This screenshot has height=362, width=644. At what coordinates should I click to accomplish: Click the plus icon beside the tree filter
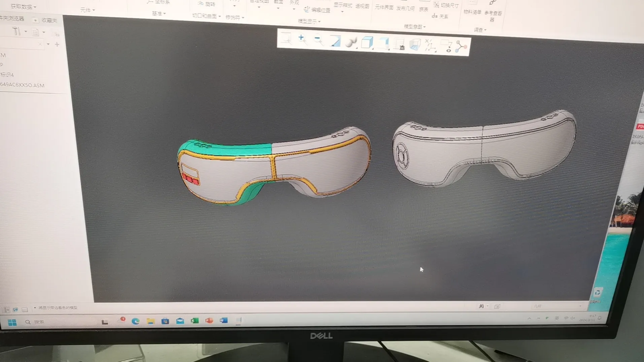click(57, 44)
